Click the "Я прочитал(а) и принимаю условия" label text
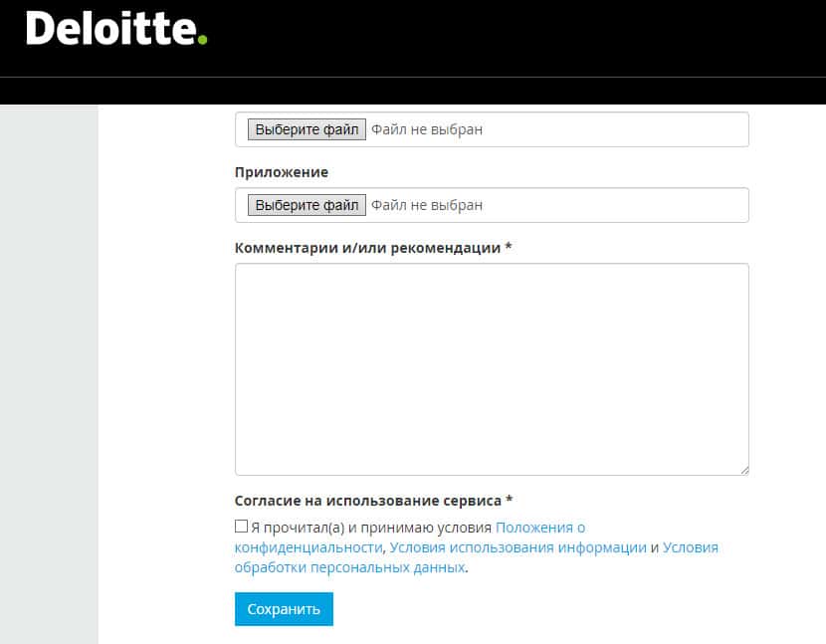826x644 pixels. pos(371,528)
